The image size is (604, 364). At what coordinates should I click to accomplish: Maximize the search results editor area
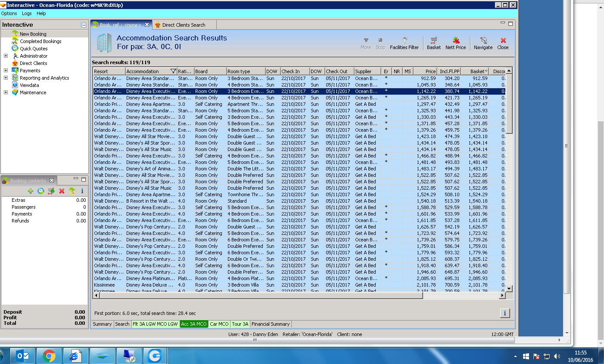point(511,24)
